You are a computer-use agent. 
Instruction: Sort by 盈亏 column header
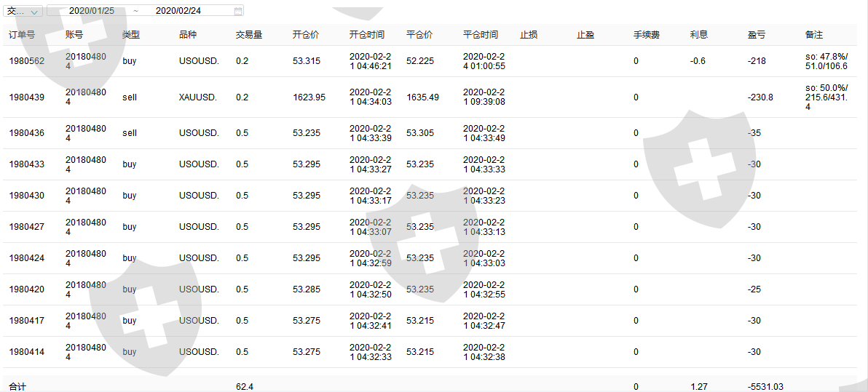click(757, 35)
